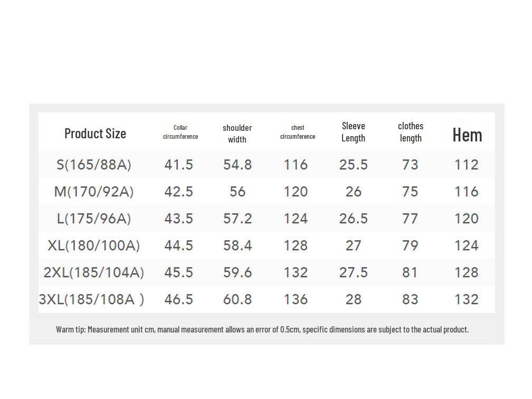
Task: Click the clothes length column header
Action: (411, 132)
